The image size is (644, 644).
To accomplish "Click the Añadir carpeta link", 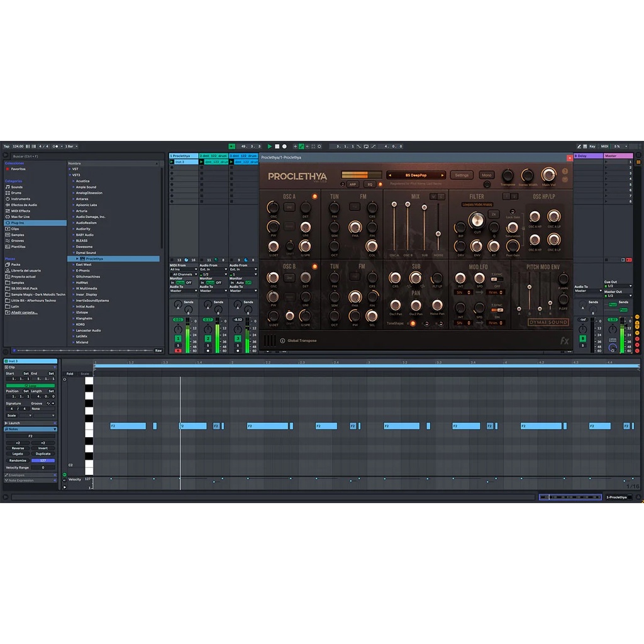I will 24,313.
